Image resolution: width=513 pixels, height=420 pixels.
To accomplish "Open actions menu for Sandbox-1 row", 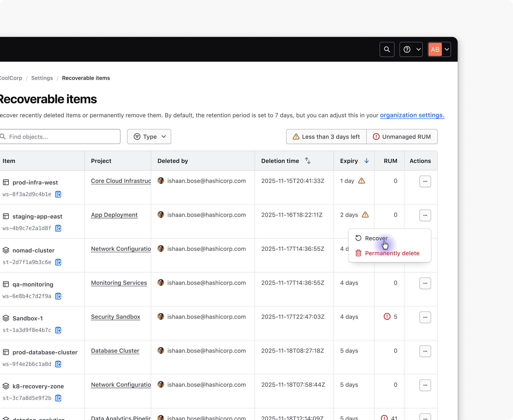I will pyautogui.click(x=425, y=317).
